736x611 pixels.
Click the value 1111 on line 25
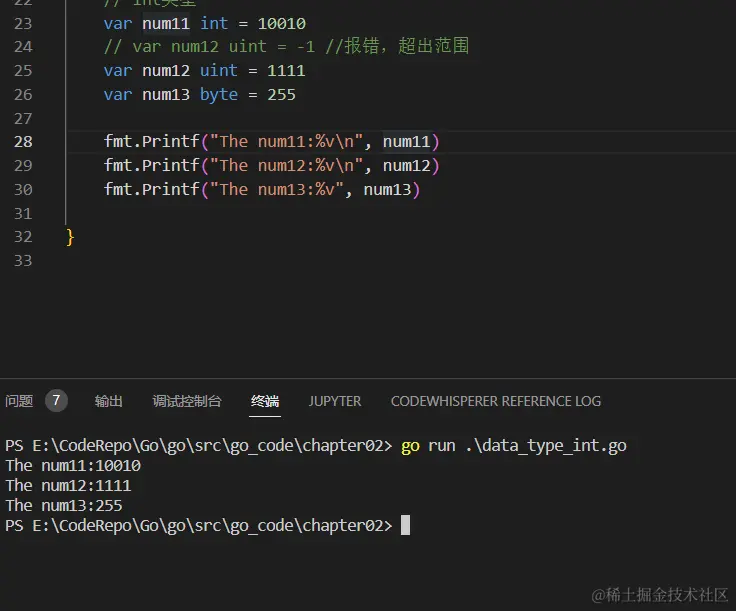[286, 71]
